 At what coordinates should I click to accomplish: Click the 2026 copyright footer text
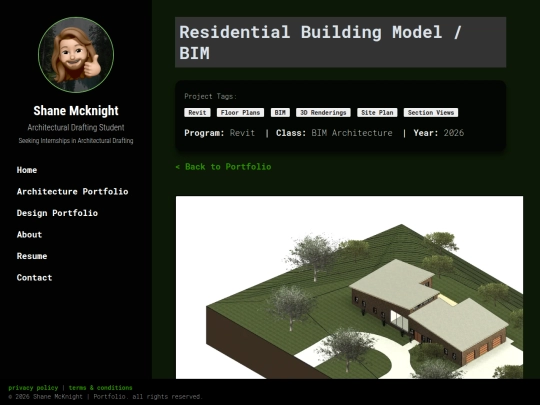pyautogui.click(x=105, y=397)
